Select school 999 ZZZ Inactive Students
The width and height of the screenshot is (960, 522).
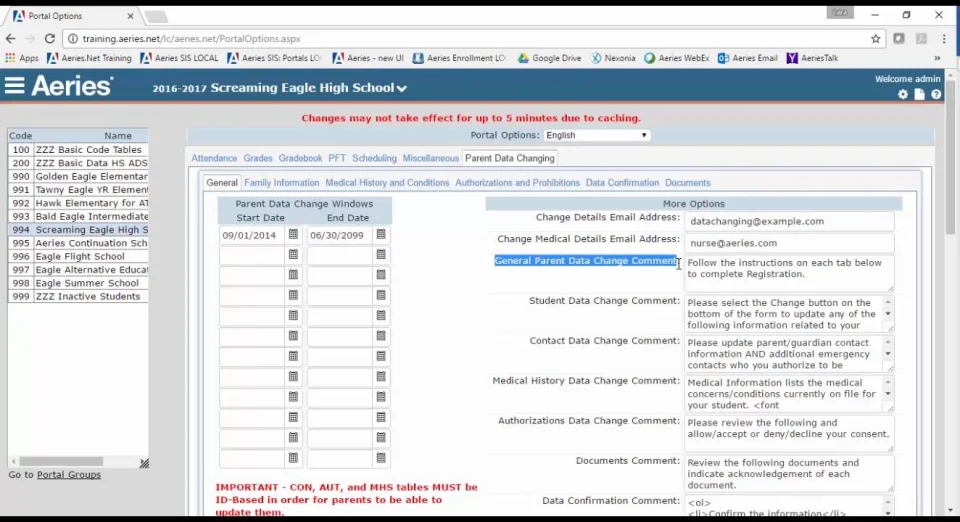[x=78, y=296]
